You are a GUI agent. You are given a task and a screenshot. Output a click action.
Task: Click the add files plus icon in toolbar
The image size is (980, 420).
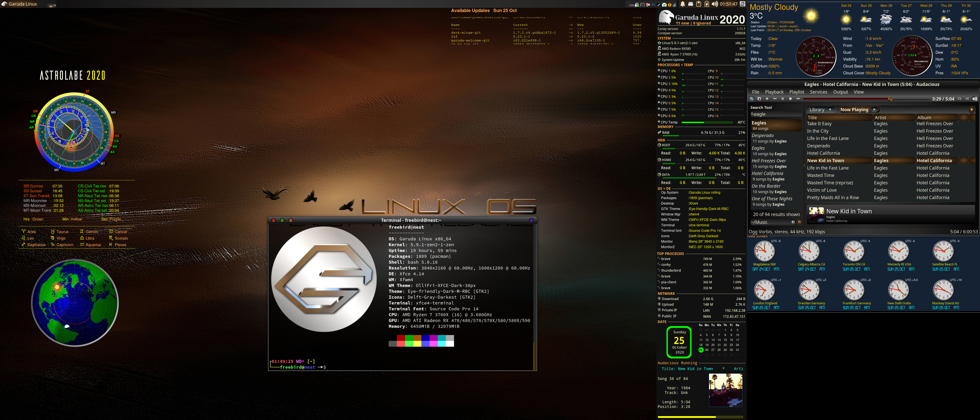767,99
